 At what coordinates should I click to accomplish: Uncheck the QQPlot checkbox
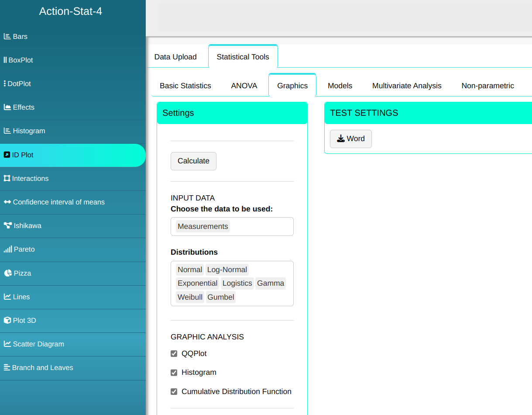coord(174,354)
